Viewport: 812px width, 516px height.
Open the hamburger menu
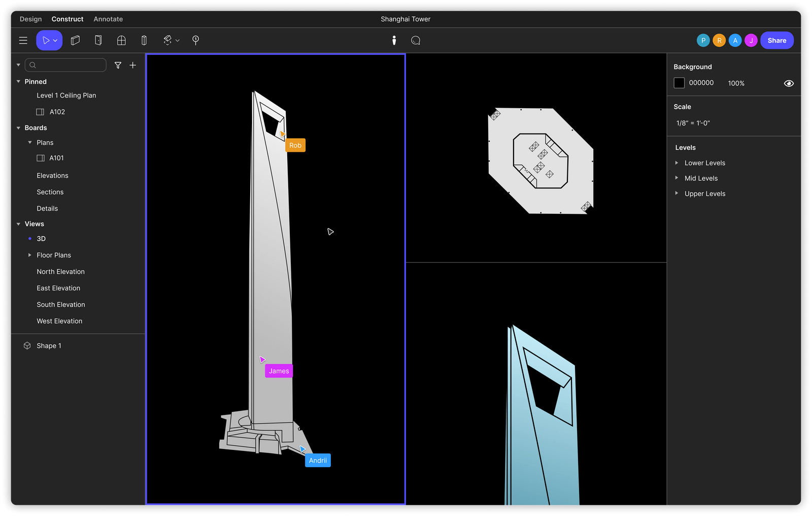pos(23,41)
